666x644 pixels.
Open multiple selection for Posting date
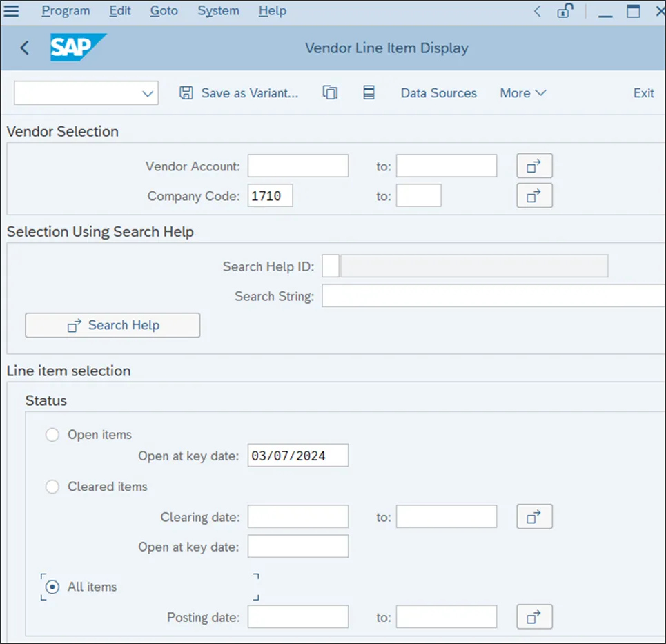534,616
